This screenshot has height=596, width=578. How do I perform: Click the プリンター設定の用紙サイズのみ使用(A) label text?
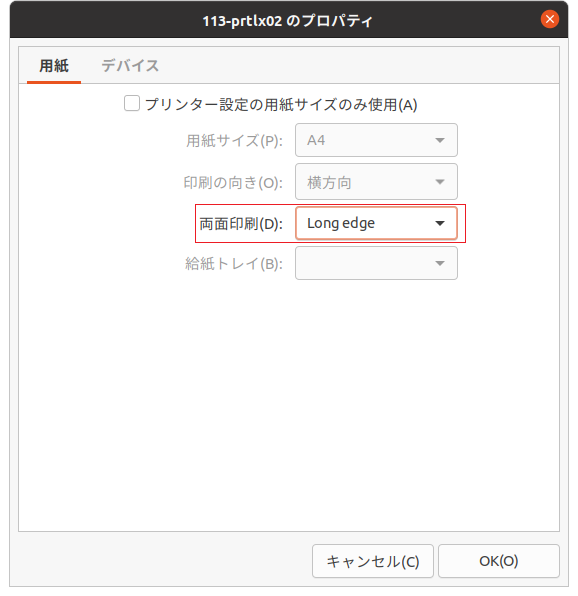281,104
